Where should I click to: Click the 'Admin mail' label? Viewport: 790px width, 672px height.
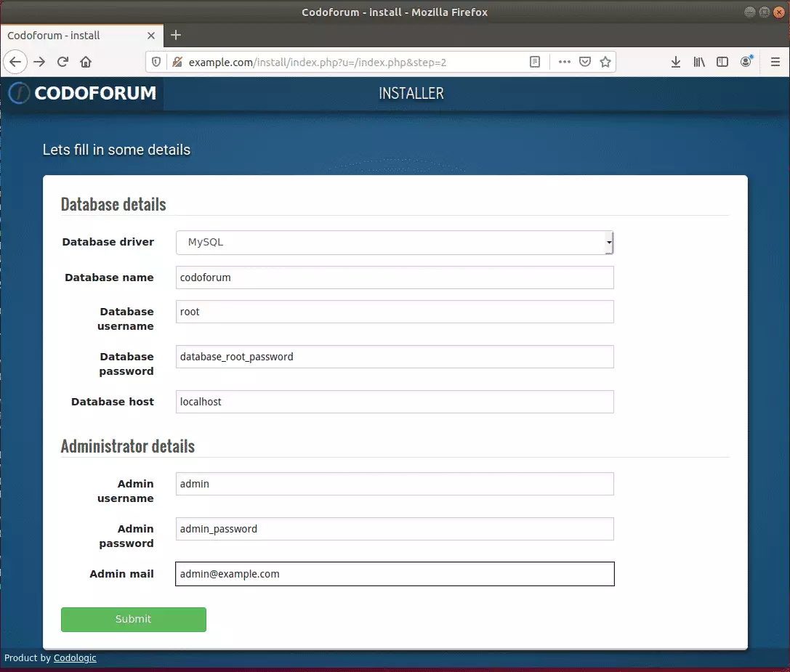(121, 574)
